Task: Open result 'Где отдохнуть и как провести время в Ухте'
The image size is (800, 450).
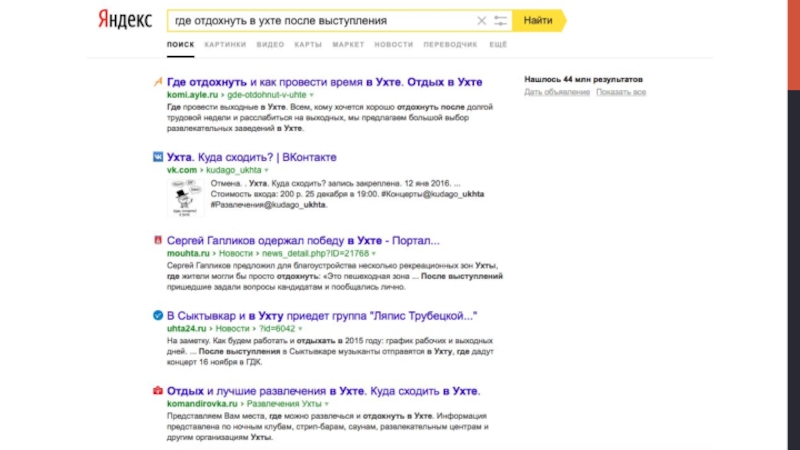Action: coord(324,82)
